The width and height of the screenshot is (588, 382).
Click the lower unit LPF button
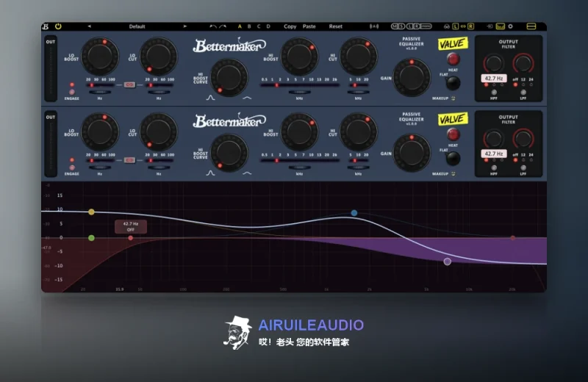pyautogui.click(x=523, y=167)
